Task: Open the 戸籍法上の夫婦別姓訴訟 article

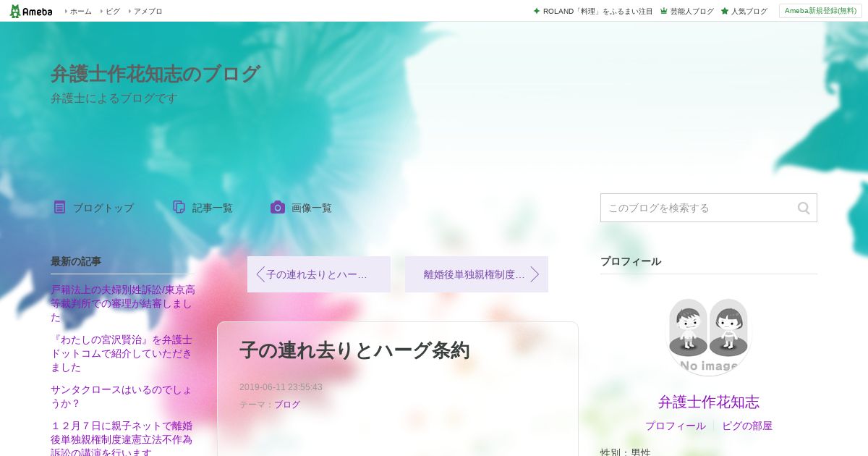Action: (x=123, y=303)
